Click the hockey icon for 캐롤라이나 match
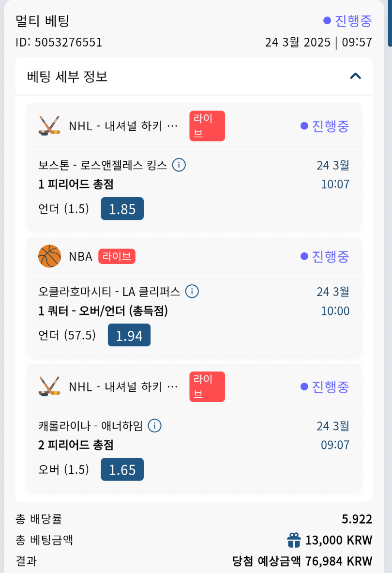 pyautogui.click(x=49, y=387)
